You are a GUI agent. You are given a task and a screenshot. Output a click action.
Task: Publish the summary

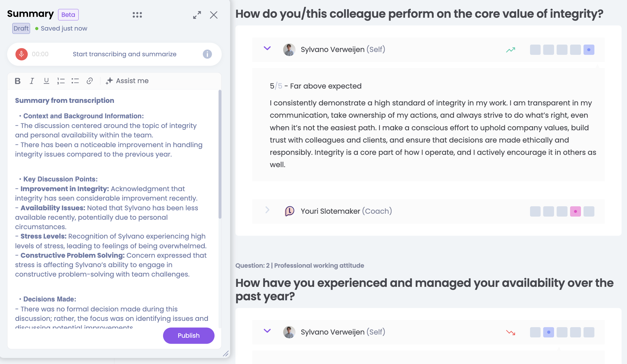pos(189,335)
